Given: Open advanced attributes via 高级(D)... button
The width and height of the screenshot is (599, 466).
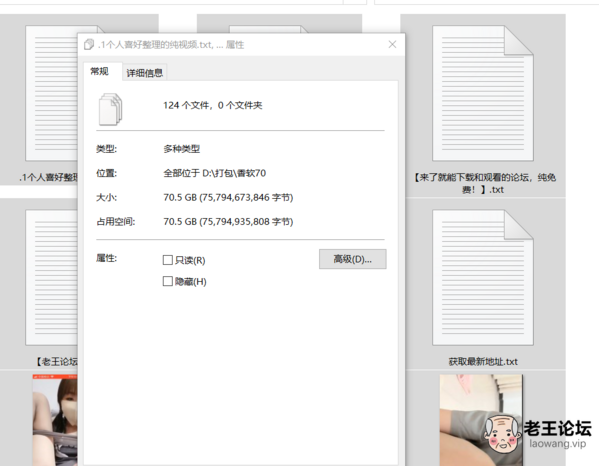Looking at the screenshot, I should [x=353, y=259].
